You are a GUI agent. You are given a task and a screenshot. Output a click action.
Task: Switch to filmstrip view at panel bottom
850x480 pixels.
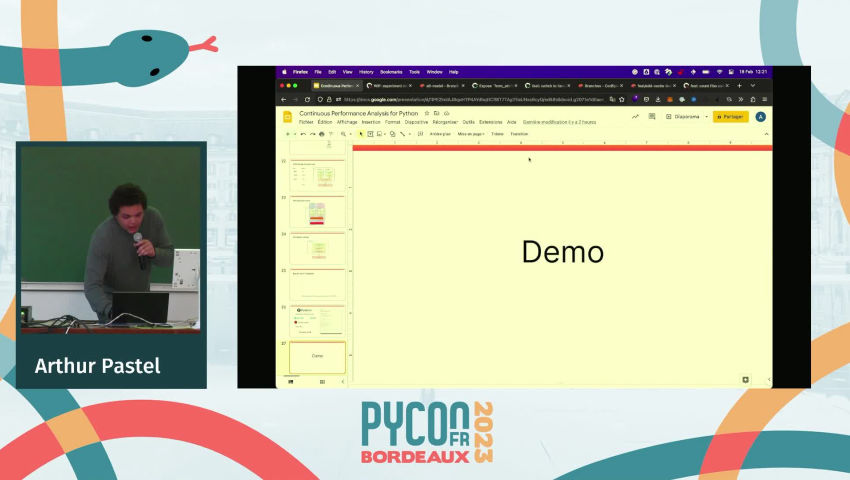(x=290, y=380)
